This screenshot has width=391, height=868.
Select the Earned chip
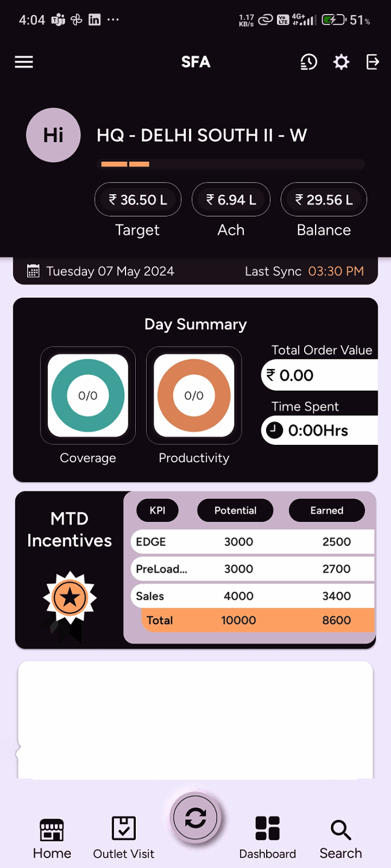326,510
